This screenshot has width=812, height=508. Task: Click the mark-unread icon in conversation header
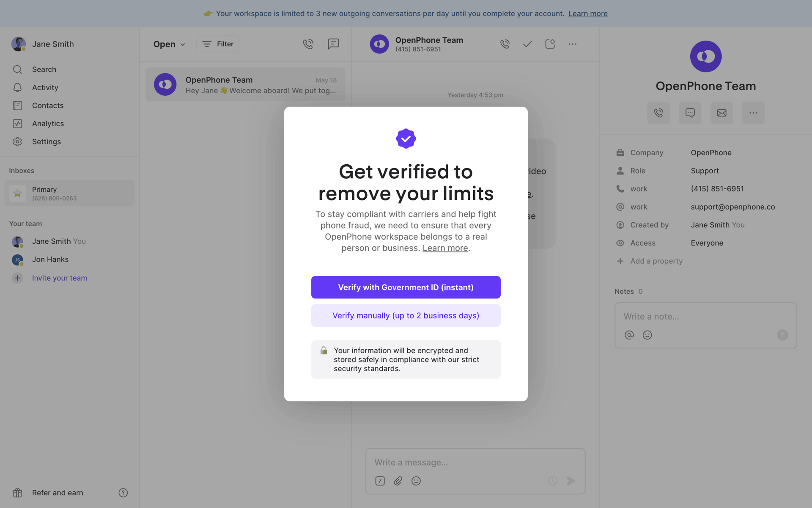click(x=550, y=44)
